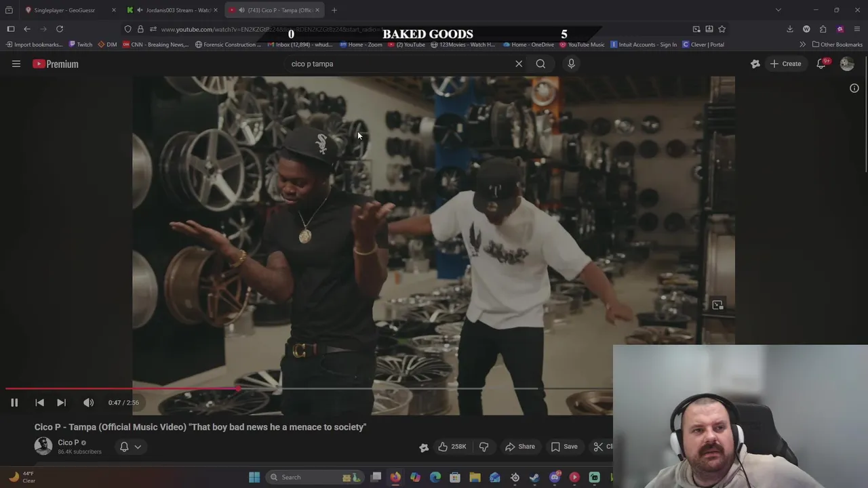Click the search box with "cico p tampa"
The image size is (868, 488).
[x=400, y=64]
